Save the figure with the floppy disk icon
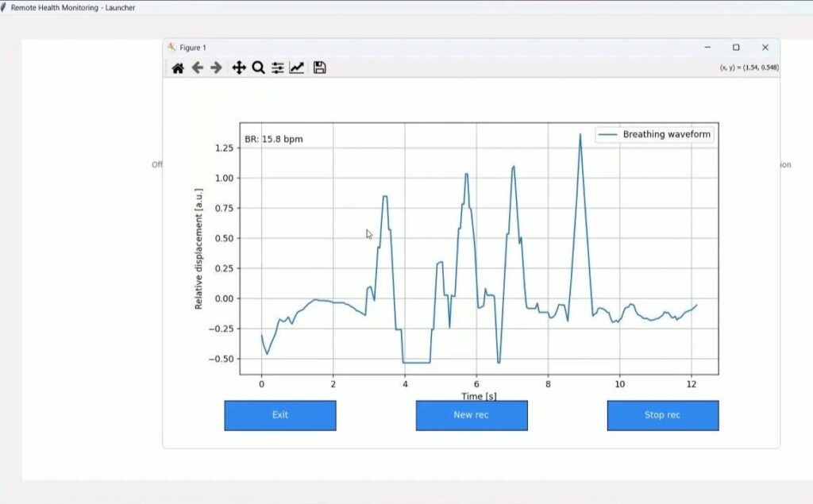 point(319,68)
